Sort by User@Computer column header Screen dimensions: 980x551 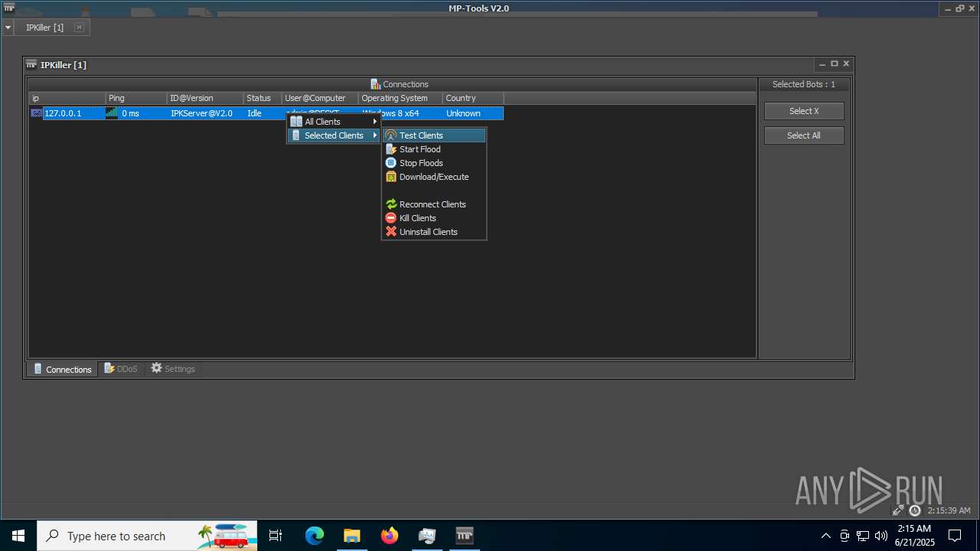320,98
